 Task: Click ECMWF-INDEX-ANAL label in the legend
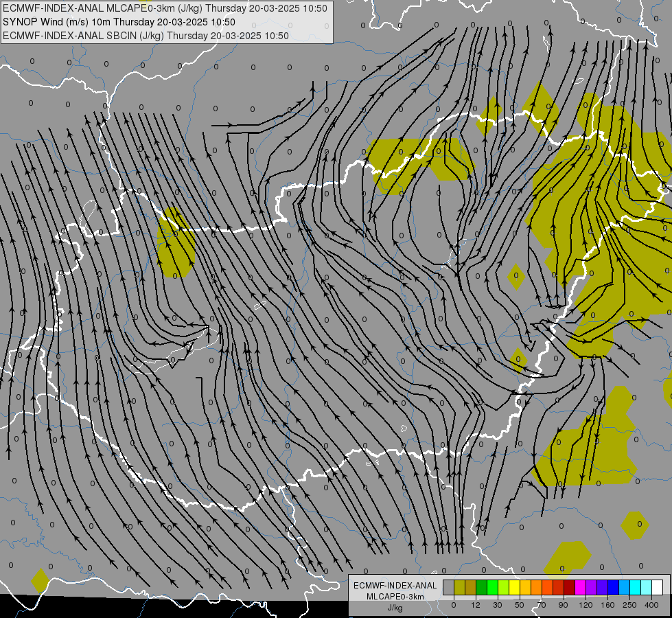click(x=395, y=586)
